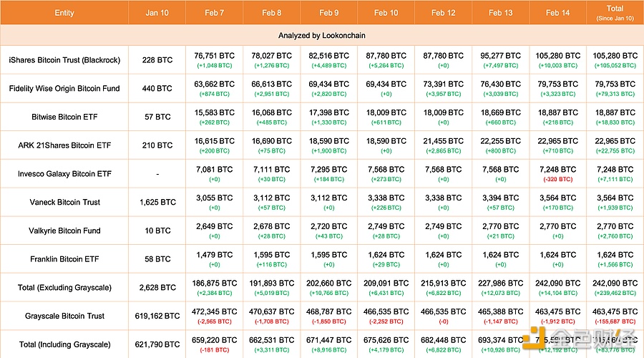
Task: Click iShares Bitcoin Trust (Blackrock) row label
Action: click(x=64, y=60)
